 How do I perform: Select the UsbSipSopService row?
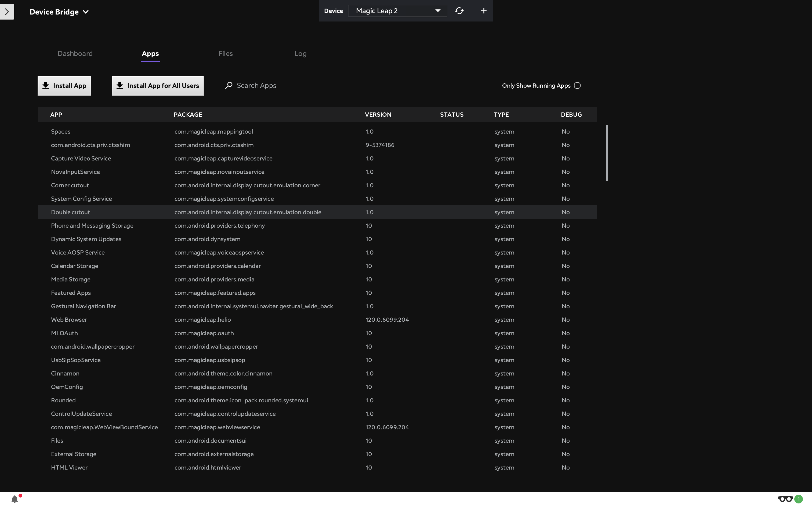pyautogui.click(x=317, y=360)
